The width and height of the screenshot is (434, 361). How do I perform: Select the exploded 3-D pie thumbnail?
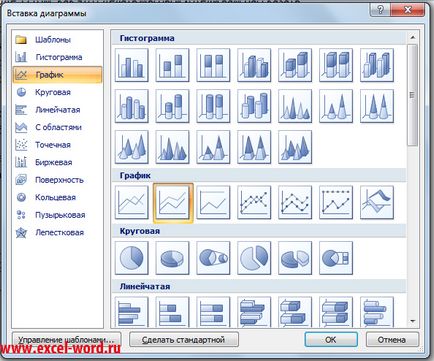click(295, 258)
